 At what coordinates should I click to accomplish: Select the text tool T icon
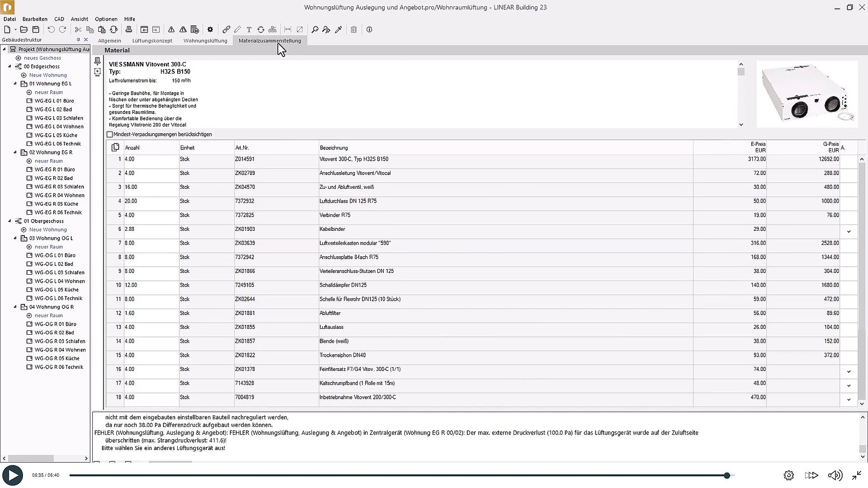249,30
